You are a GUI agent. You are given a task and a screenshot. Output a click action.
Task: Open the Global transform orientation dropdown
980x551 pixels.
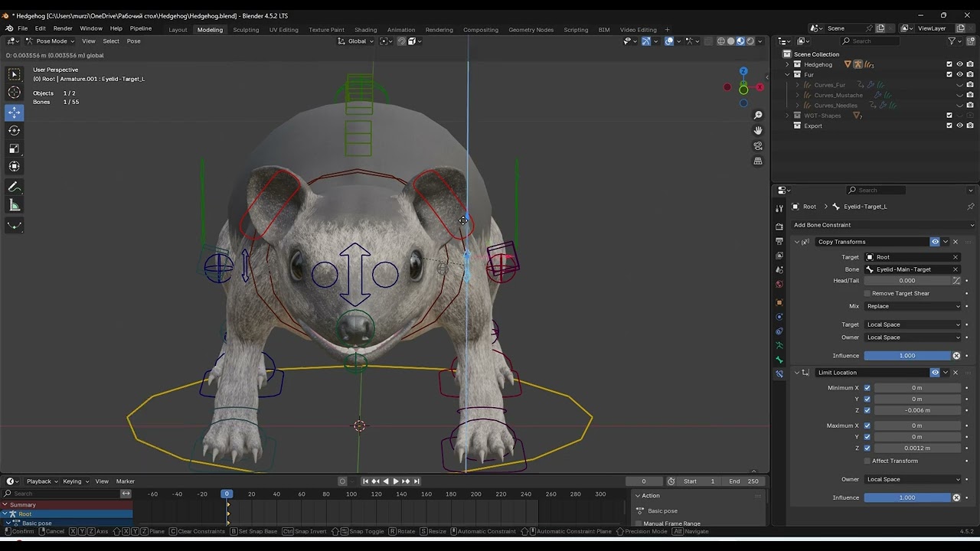358,41
